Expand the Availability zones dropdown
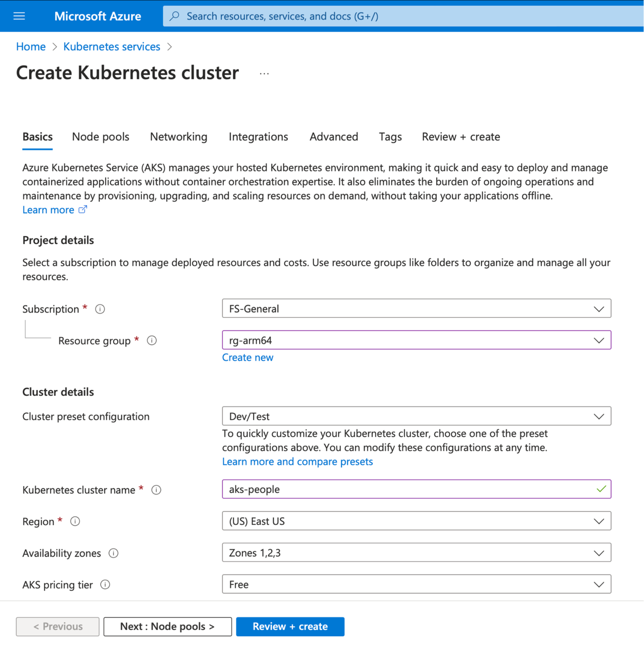Image resolution: width=644 pixels, height=656 pixels. point(416,553)
